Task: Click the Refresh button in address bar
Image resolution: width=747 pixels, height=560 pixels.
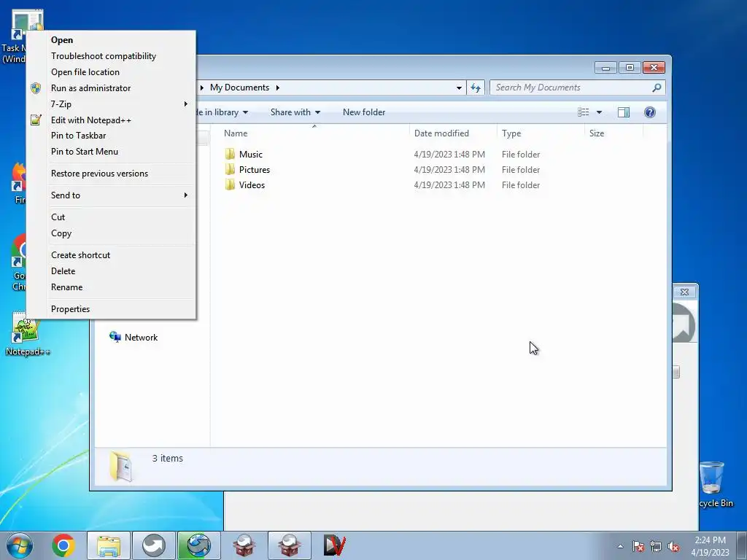Action: point(476,87)
